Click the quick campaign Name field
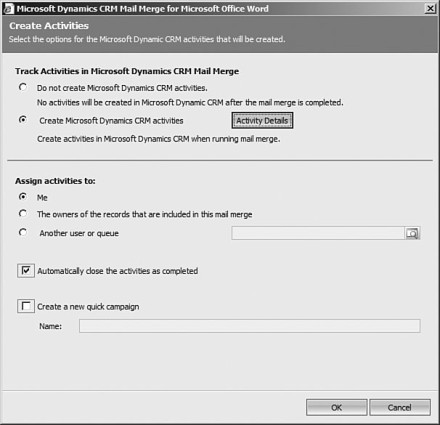440x425 pixels. click(x=250, y=326)
